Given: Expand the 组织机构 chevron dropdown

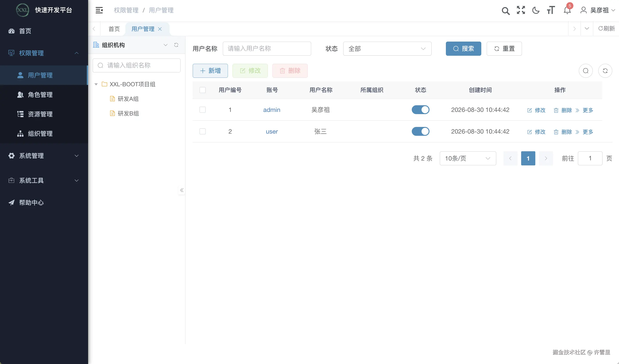Looking at the screenshot, I should (165, 45).
